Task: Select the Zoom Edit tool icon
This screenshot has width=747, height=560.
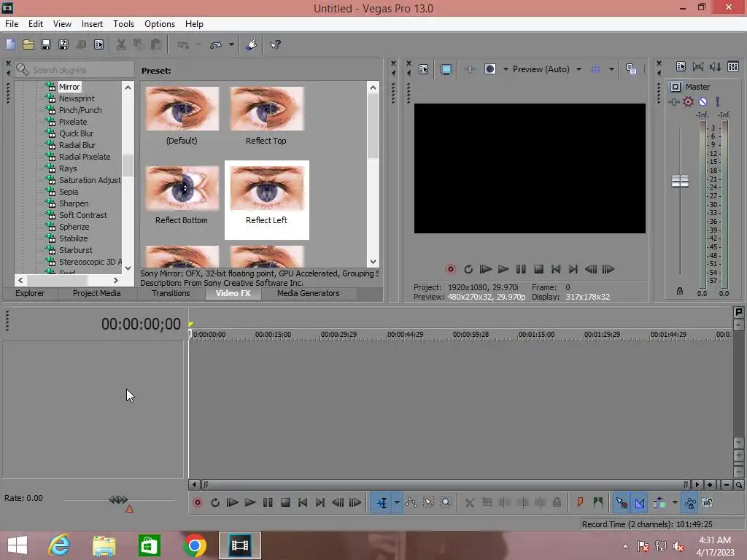Action: (x=446, y=502)
